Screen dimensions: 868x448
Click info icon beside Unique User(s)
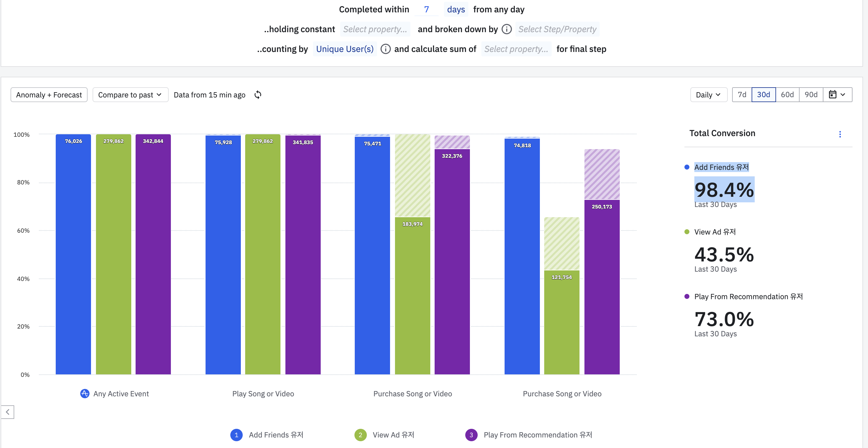[x=385, y=49]
